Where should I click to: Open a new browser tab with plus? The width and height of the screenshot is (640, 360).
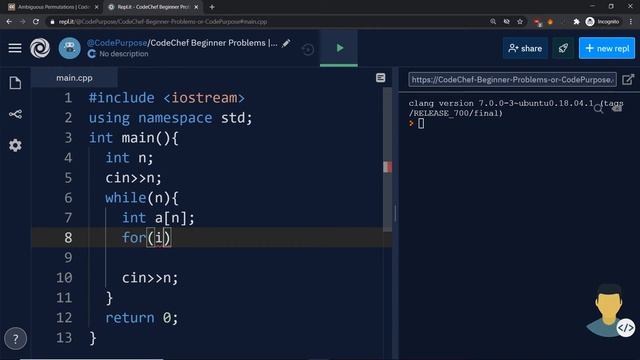point(212,7)
